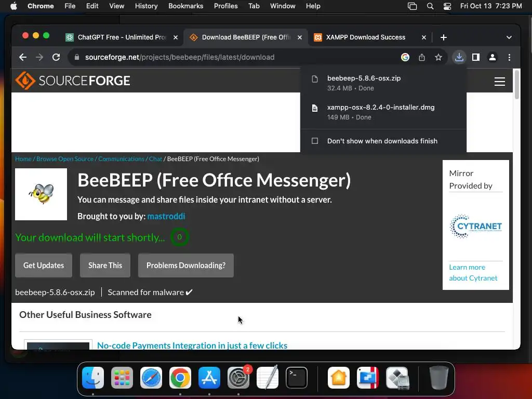Viewport: 532px width, 399px height.
Task: Open Chat breadcrumb link
Action: point(155,159)
